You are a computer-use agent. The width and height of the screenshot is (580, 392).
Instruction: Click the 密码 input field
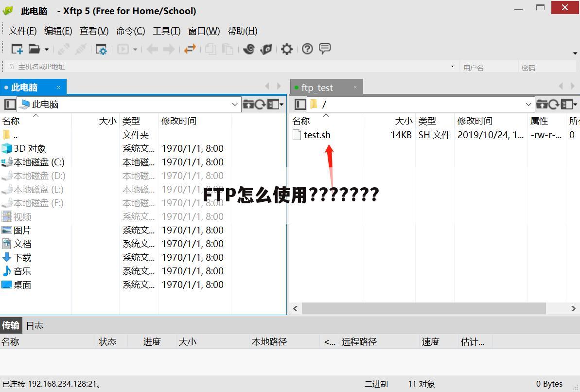(547, 67)
